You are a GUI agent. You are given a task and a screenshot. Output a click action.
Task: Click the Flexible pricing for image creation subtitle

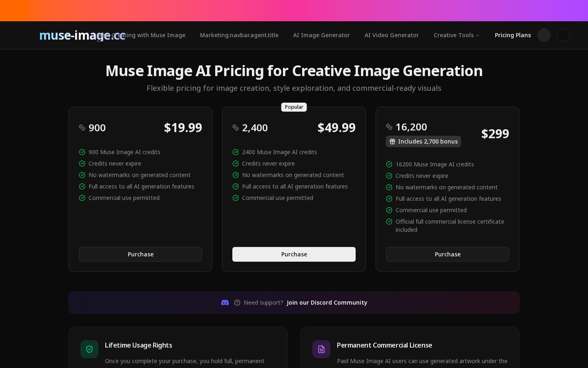click(294, 88)
